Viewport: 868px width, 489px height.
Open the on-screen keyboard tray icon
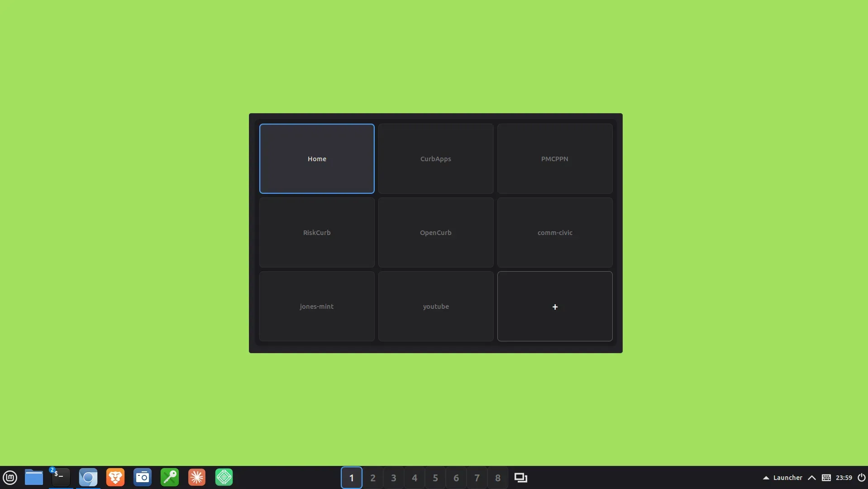826,478
